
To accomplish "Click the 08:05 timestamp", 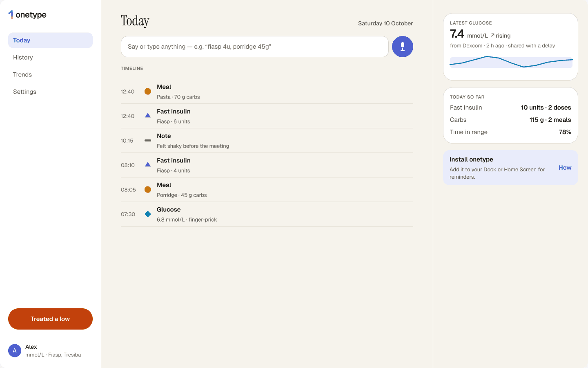I will click(x=128, y=190).
